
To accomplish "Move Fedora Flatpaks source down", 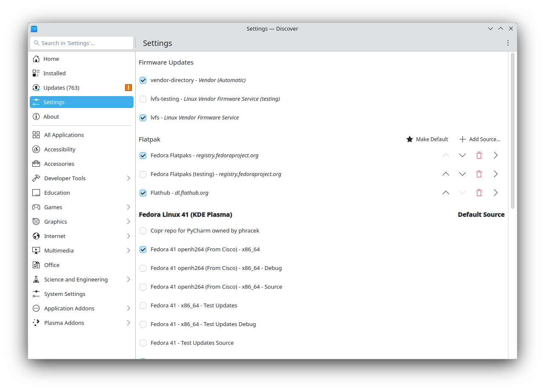I will [462, 156].
